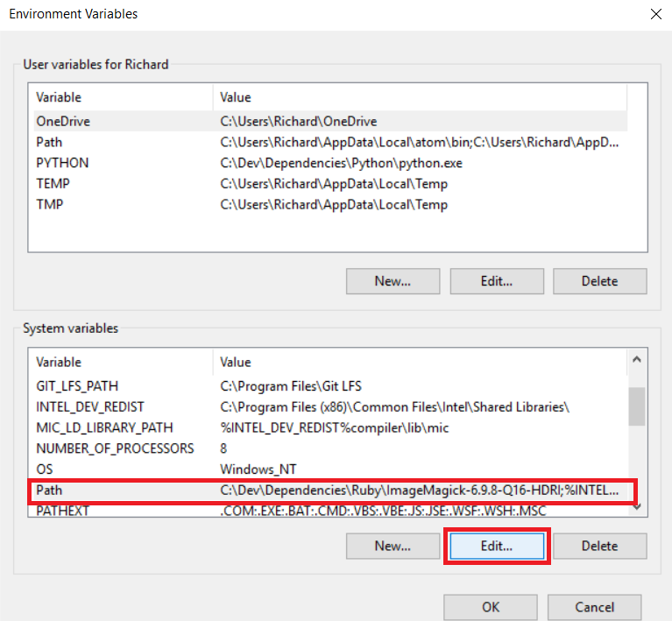Click value C:\Users\Richard\OneDrive
Image resolution: width=672 pixels, height=621 pixels.
coord(298,121)
